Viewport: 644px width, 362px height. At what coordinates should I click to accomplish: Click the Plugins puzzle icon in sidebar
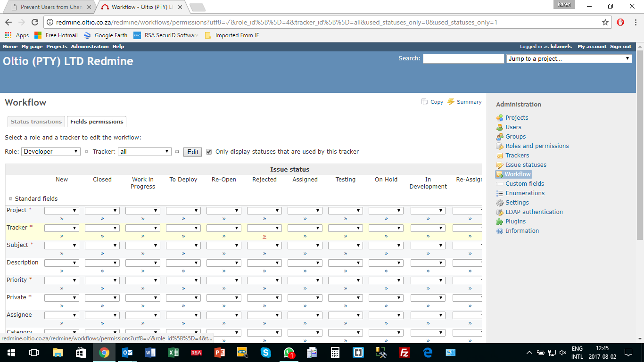[500, 222]
